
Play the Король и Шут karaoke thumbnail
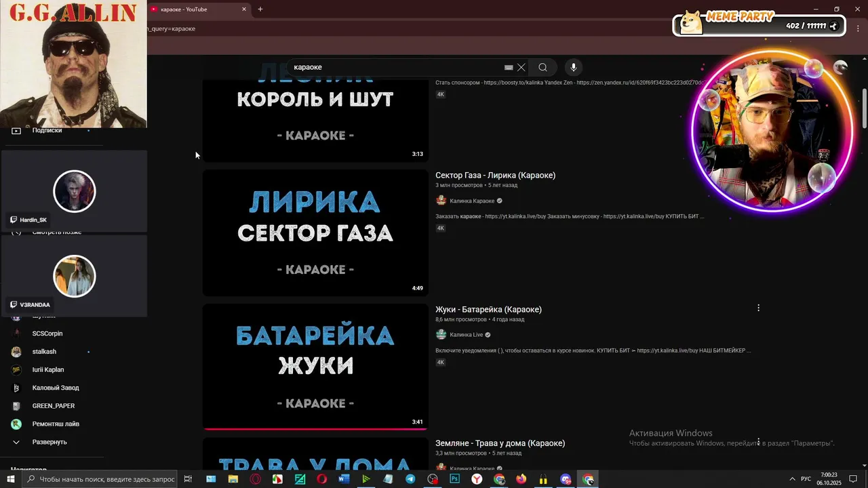click(315, 121)
